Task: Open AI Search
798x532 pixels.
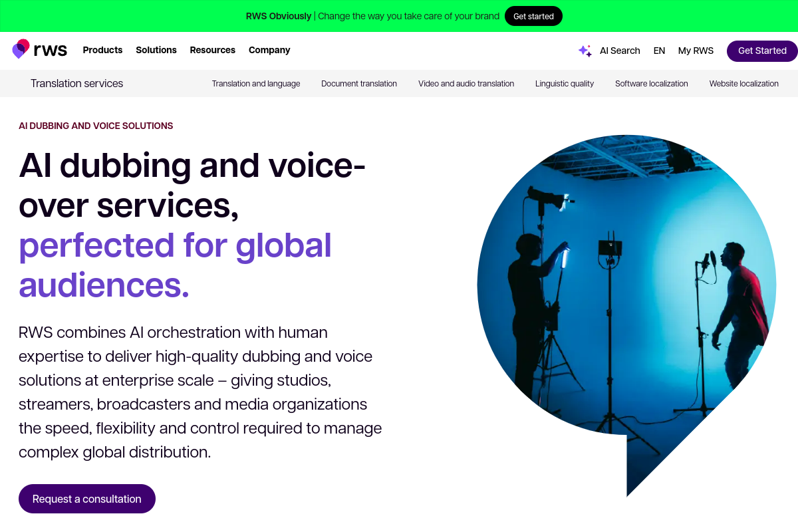Action: click(x=620, y=51)
